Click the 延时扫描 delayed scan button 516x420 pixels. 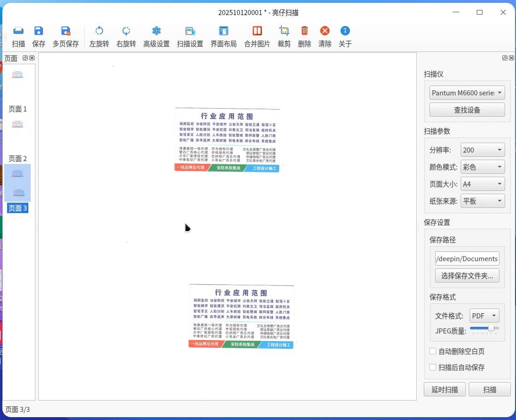coord(445,389)
